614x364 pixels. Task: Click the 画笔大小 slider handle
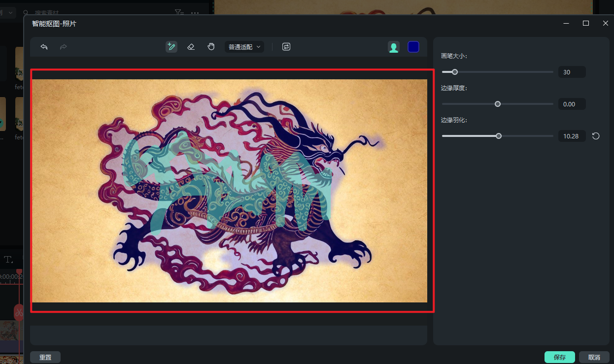pyautogui.click(x=455, y=72)
